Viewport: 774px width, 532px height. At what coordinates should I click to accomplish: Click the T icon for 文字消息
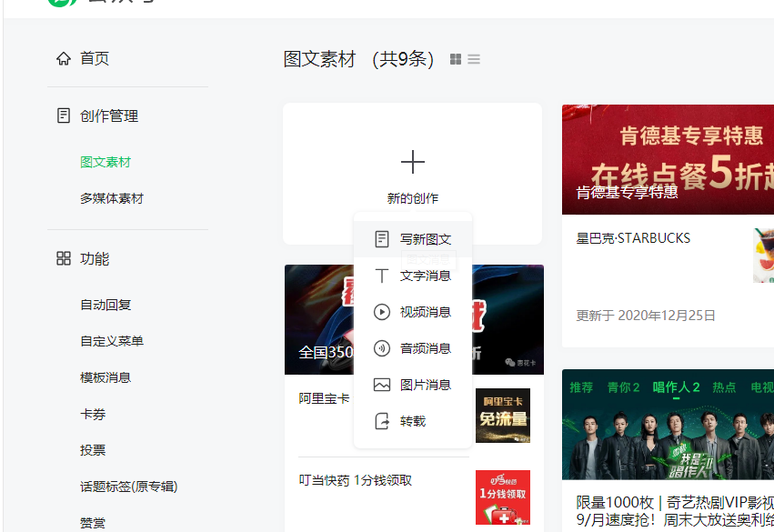(x=382, y=276)
